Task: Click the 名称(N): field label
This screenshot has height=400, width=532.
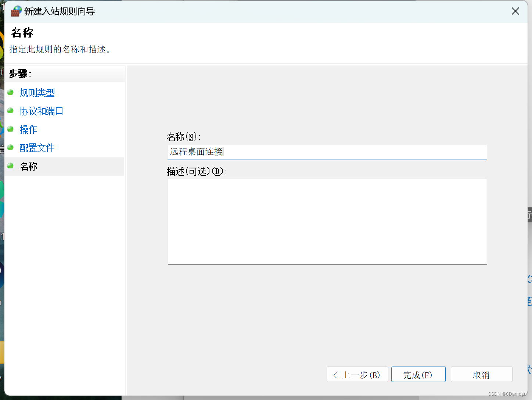Action: click(x=184, y=137)
